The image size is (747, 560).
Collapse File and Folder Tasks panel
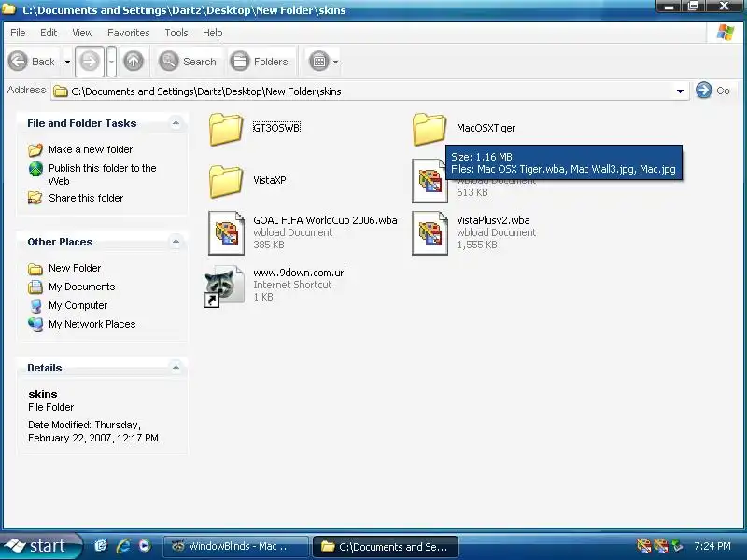176,123
